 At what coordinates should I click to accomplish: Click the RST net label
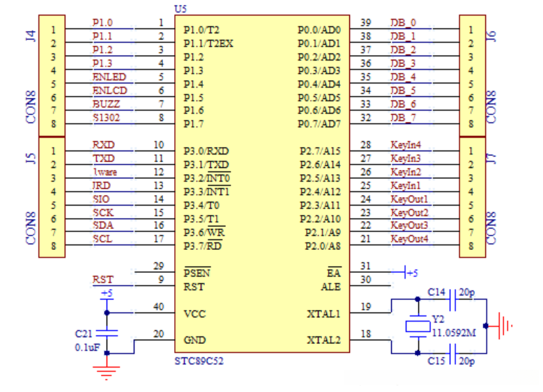point(103,280)
